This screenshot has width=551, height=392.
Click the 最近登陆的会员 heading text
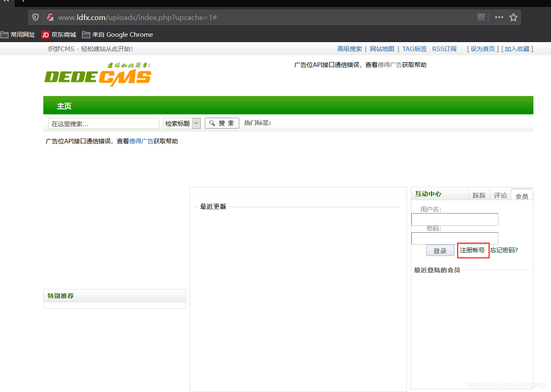pyautogui.click(x=437, y=270)
